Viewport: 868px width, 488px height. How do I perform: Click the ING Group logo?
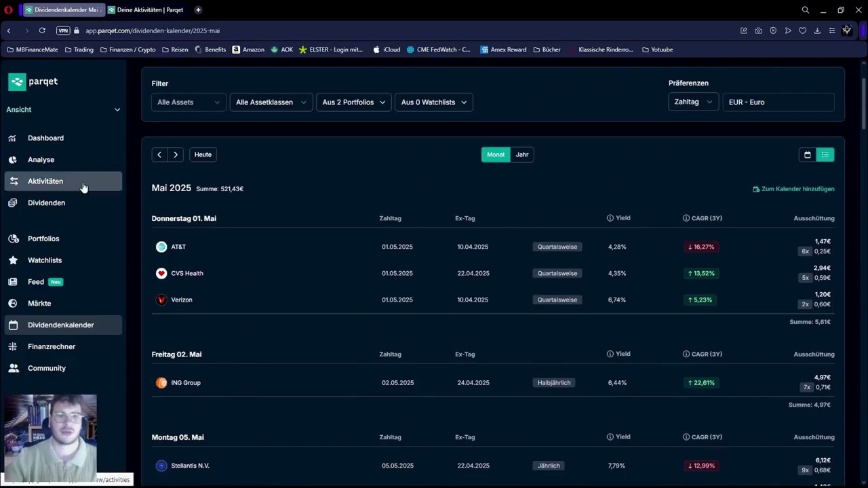pos(161,383)
